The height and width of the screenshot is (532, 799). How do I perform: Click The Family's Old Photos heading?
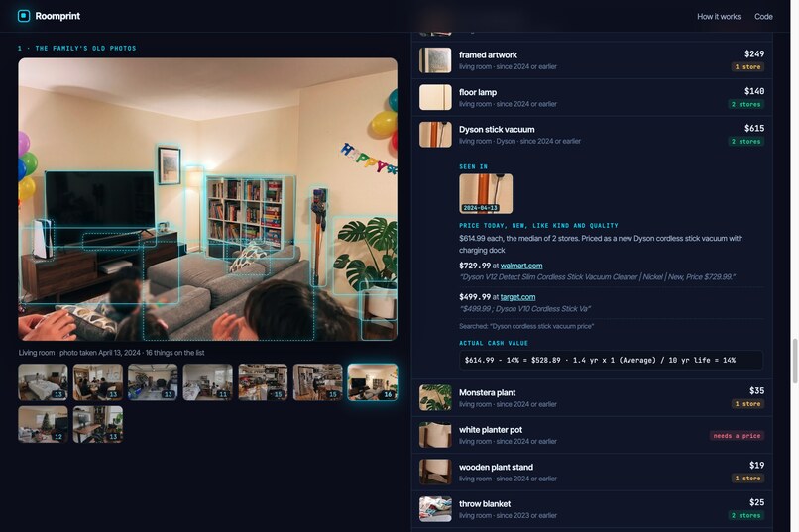coord(77,49)
